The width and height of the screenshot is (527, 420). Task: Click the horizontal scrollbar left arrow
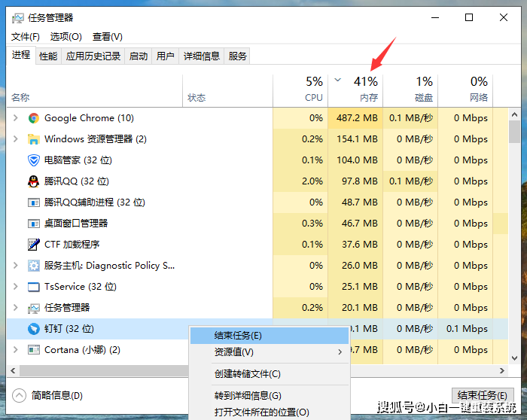13,370
